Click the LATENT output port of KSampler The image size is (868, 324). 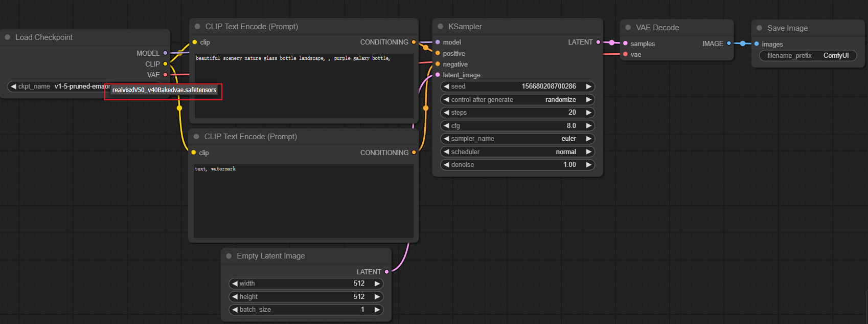click(x=598, y=42)
